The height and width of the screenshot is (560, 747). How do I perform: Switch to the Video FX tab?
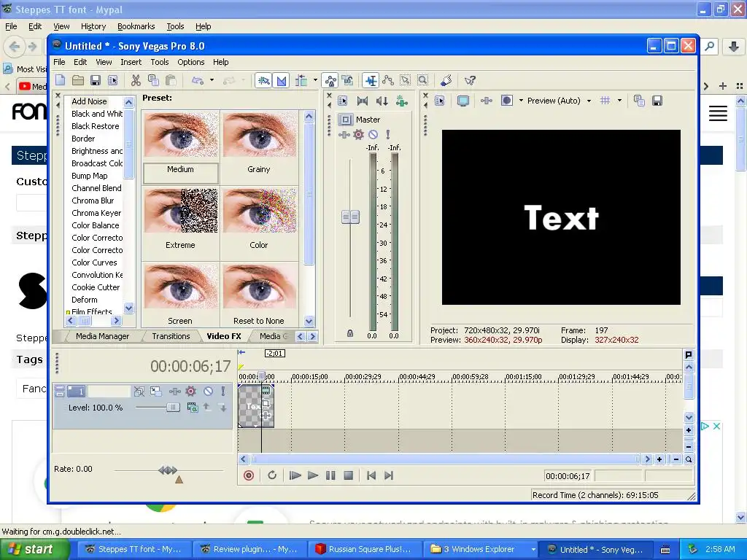coord(224,336)
